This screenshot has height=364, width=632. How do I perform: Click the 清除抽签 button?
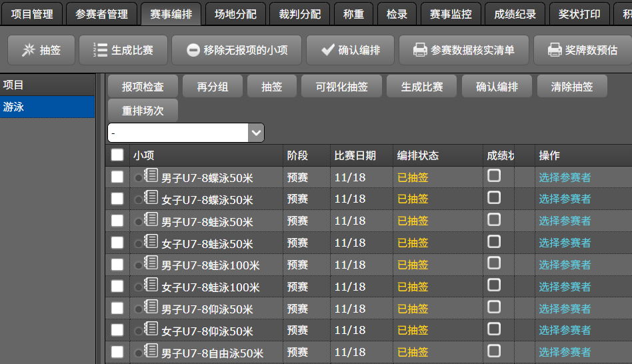tap(571, 87)
